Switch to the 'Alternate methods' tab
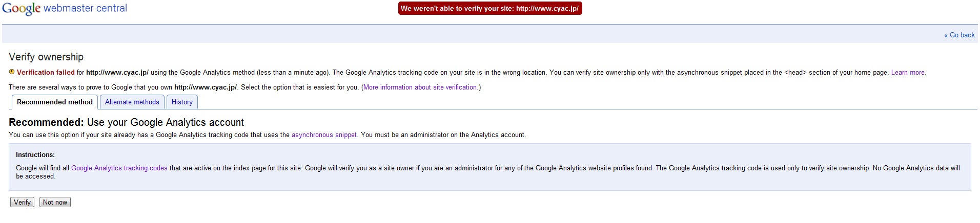The height and width of the screenshot is (223, 980). 132,102
